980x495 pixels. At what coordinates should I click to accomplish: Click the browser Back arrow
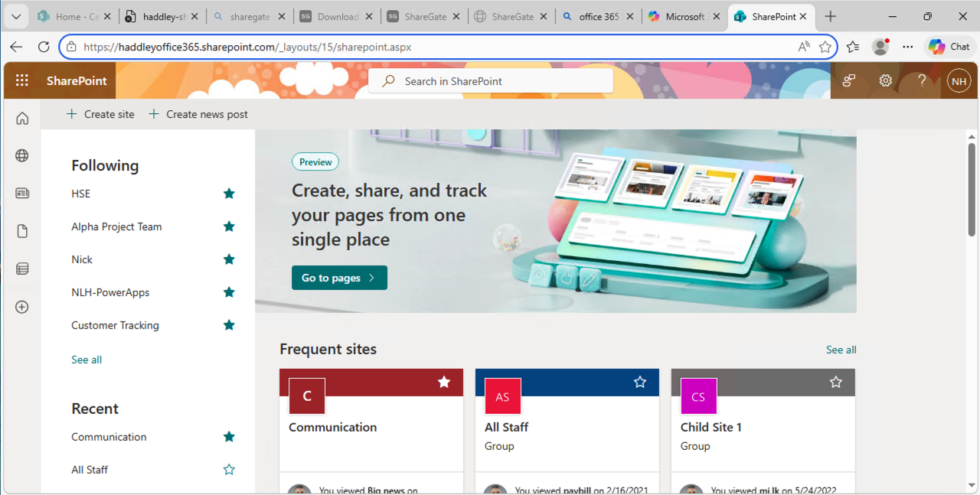click(16, 47)
